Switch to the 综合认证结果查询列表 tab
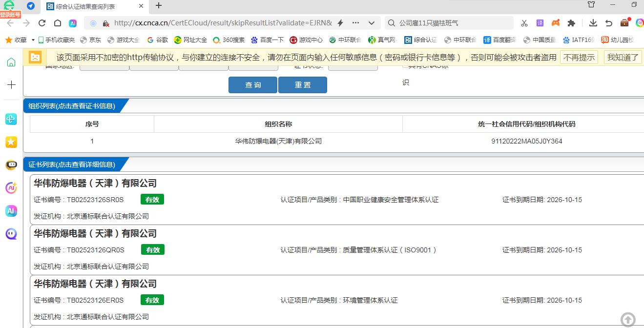 [x=95, y=6]
